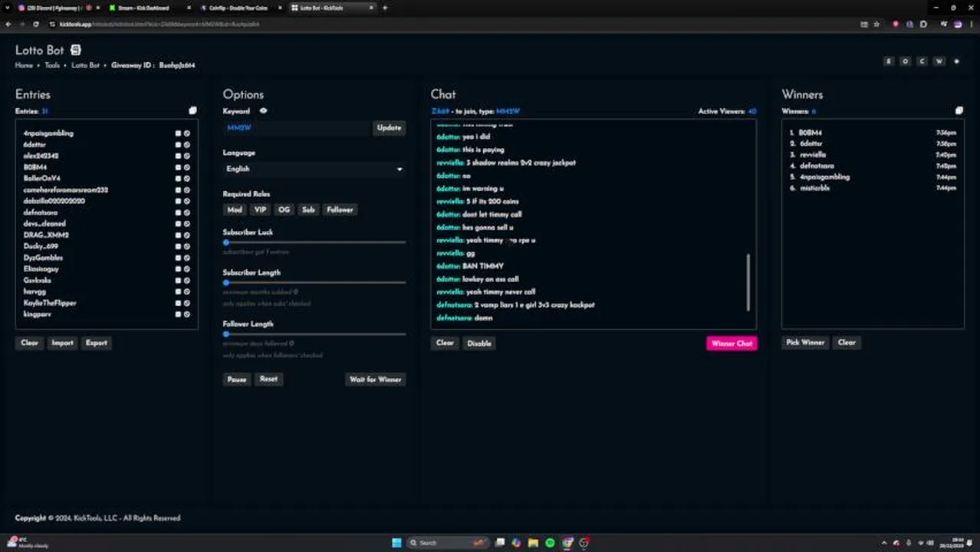This screenshot has height=552, width=980.
Task: Click the ban icon beside alex242342
Action: tap(187, 156)
